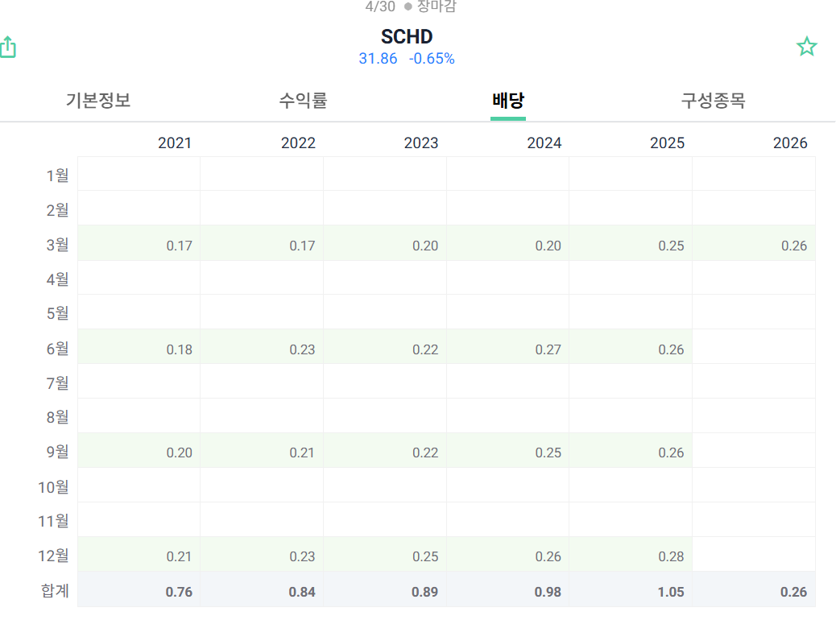Screen dimensions: 840x620
Task: Click March 2025 dividend 0.25
Action: (x=671, y=246)
